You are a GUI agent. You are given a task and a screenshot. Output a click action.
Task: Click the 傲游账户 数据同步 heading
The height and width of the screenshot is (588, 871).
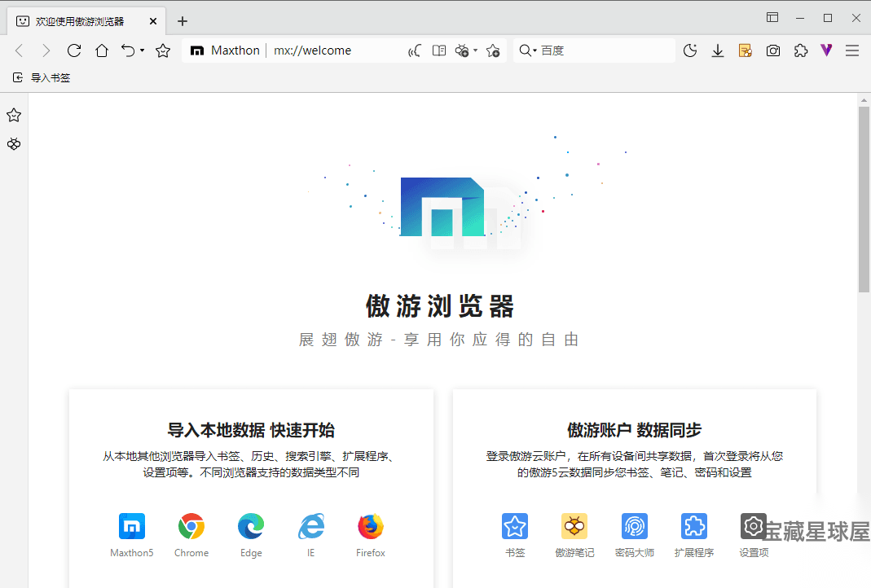[x=635, y=430]
